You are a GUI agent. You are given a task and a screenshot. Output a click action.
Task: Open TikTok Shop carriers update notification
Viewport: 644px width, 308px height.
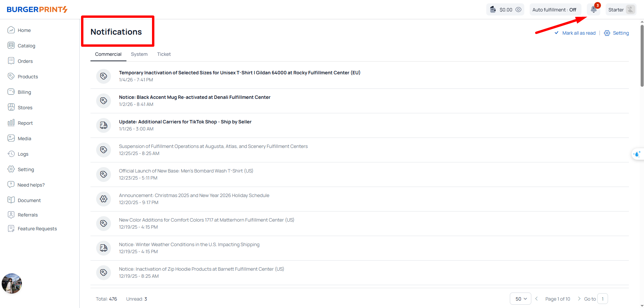tap(185, 122)
